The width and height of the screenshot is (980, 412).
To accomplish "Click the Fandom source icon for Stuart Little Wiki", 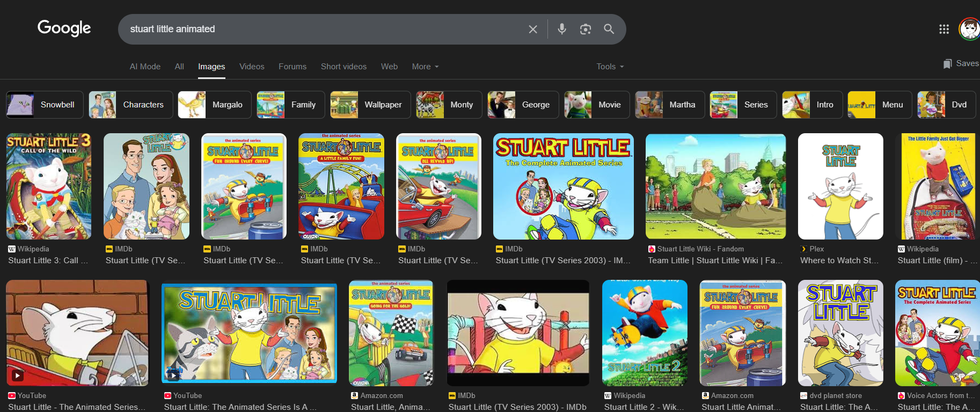I will [x=652, y=249].
